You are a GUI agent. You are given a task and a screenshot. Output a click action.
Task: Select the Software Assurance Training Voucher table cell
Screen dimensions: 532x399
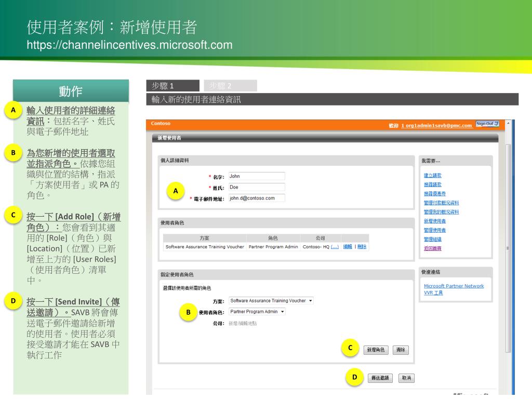(x=205, y=247)
